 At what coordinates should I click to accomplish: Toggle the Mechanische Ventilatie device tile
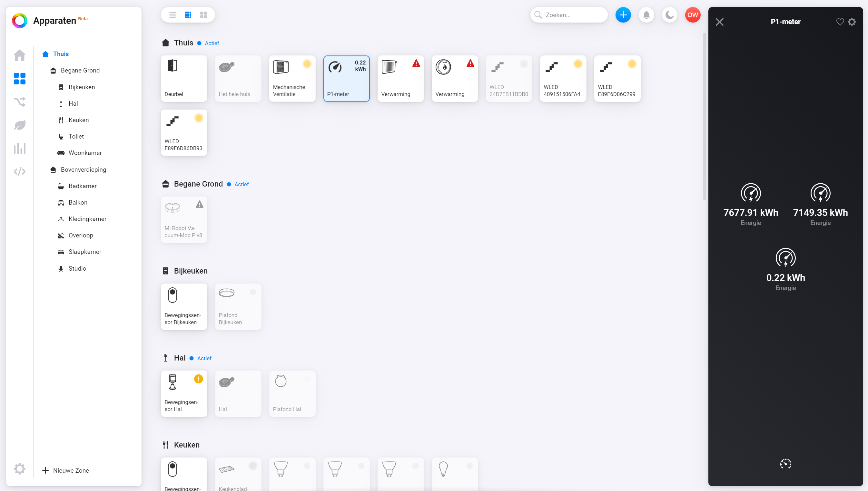pos(292,79)
